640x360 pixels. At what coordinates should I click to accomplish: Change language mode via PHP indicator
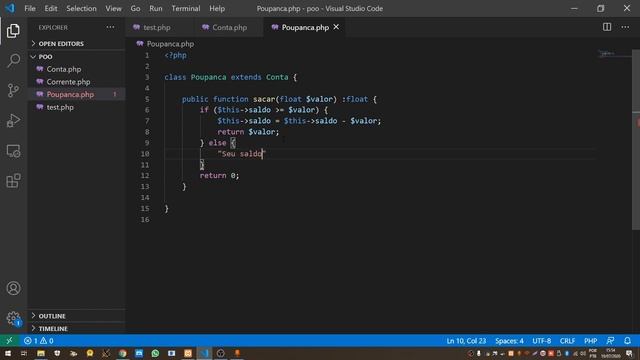point(591,340)
